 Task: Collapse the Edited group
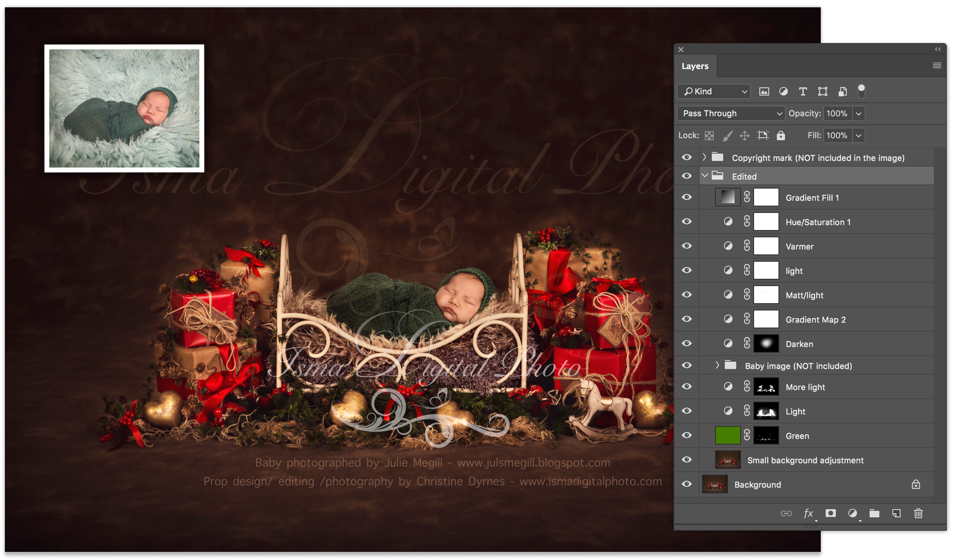pos(705,176)
